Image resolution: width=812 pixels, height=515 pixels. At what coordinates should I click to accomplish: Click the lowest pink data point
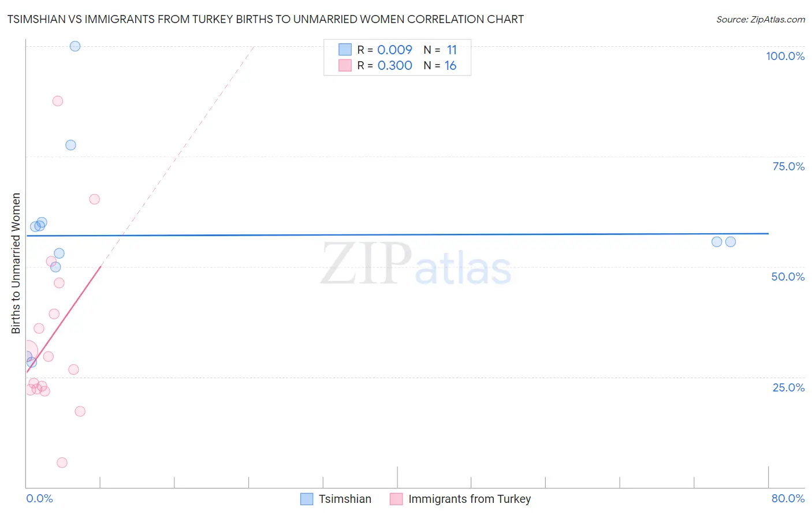(x=62, y=462)
